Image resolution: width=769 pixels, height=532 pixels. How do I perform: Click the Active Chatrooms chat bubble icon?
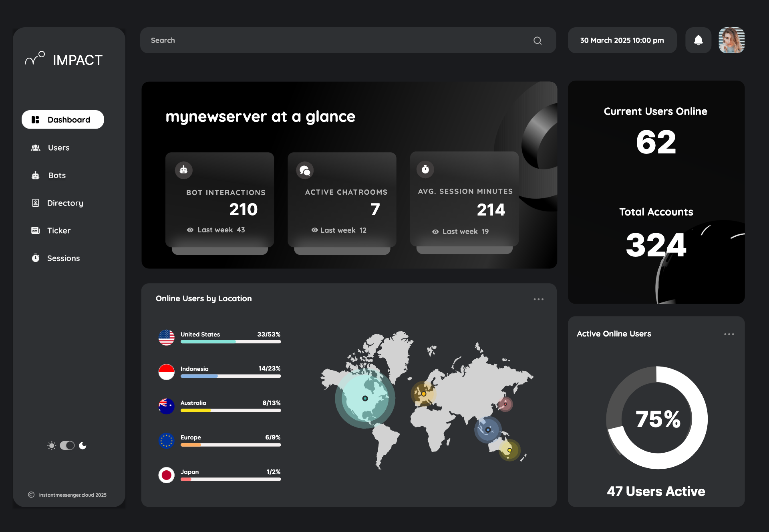(x=305, y=171)
